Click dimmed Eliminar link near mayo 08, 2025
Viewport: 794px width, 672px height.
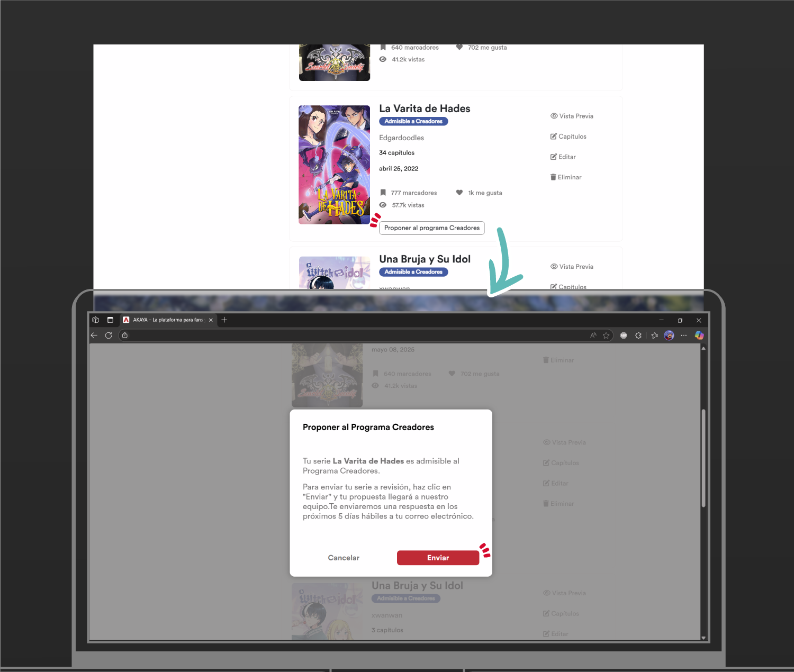pos(558,360)
